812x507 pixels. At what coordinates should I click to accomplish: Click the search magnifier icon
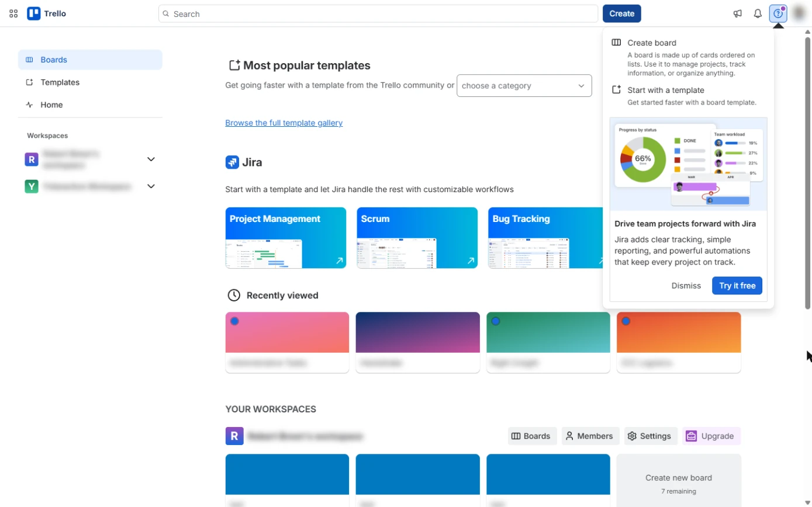(166, 13)
